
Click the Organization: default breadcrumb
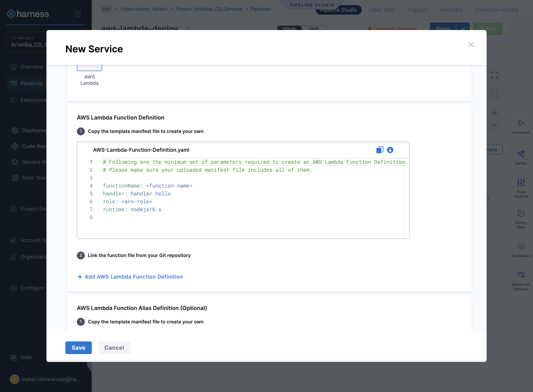(144, 9)
